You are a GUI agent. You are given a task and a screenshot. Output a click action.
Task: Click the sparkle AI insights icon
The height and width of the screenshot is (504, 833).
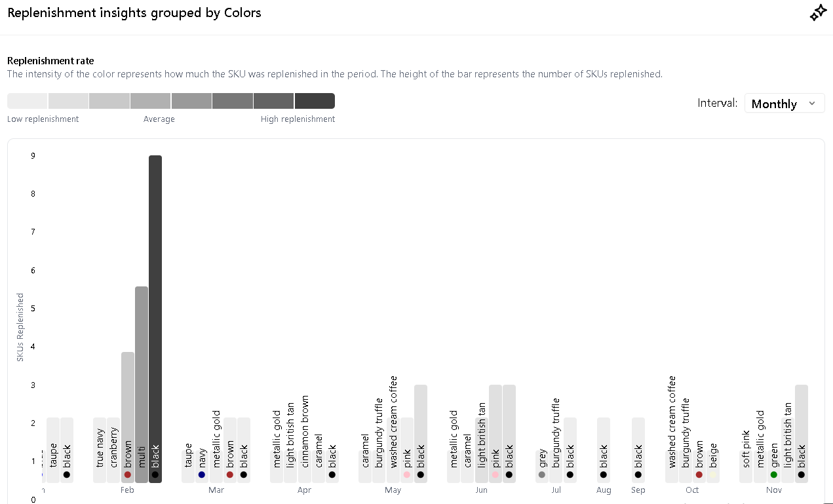(817, 13)
